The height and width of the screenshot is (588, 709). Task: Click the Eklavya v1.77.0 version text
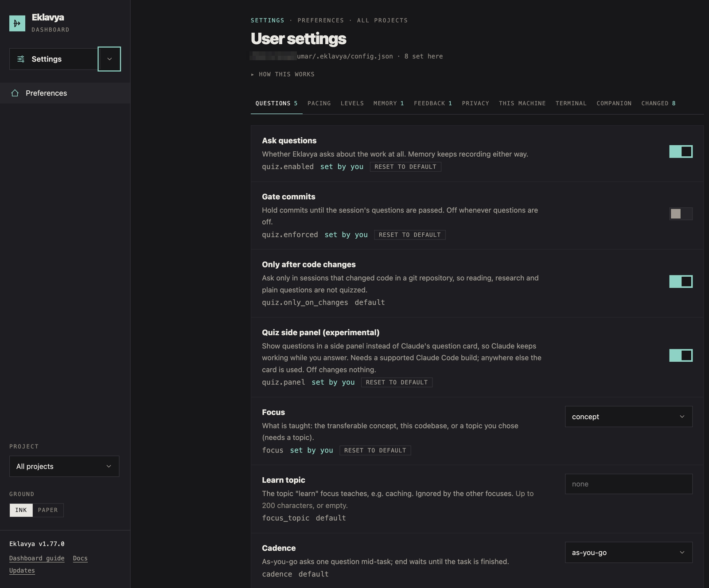37,544
